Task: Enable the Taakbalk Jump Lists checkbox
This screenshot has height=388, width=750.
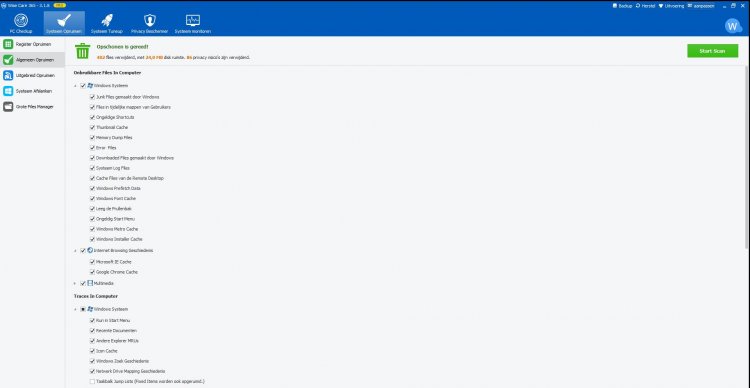Action: click(x=92, y=381)
